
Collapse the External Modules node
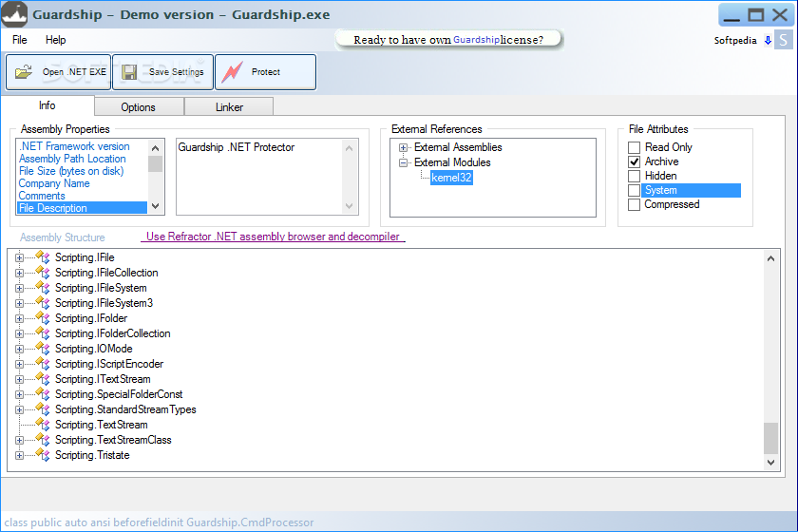click(403, 162)
